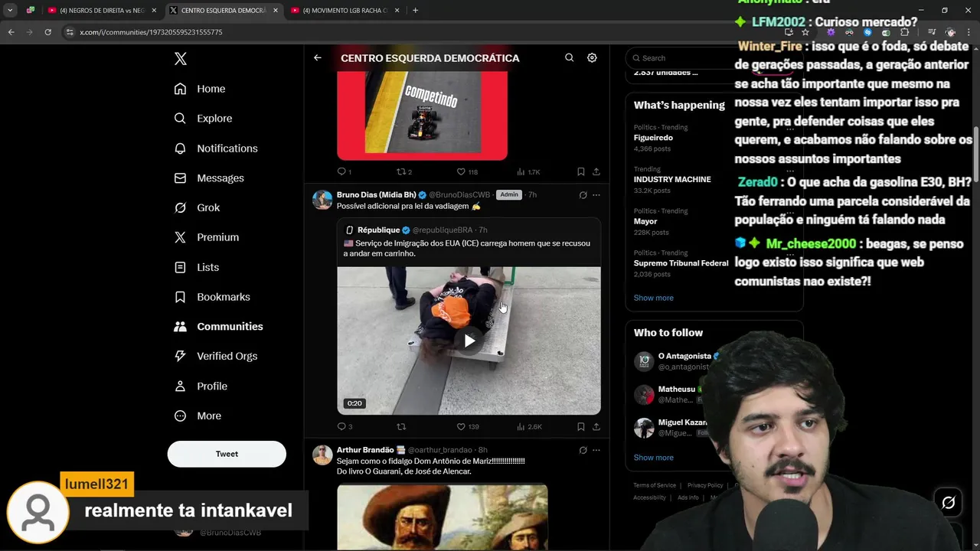Open Privacy Policy link
The height and width of the screenshot is (551, 980).
pos(705,485)
